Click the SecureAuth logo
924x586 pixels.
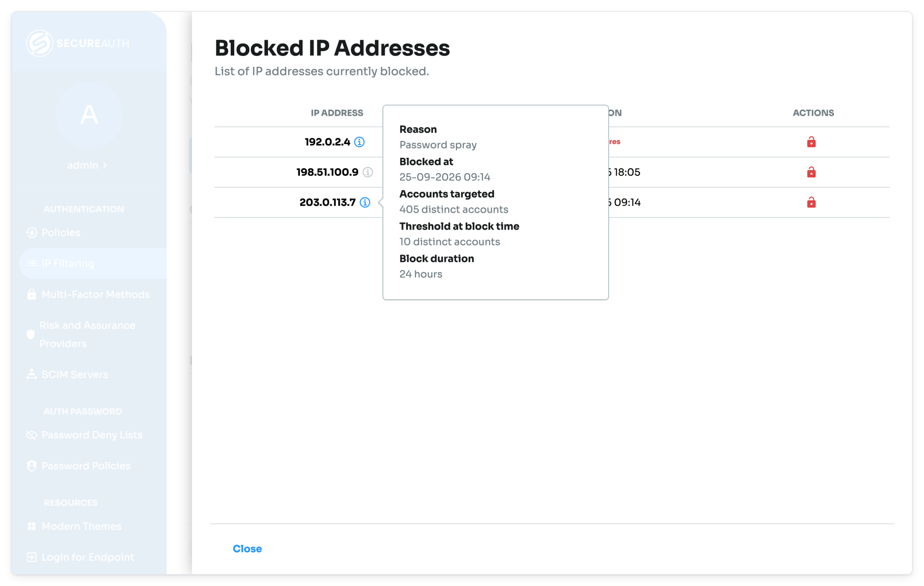(x=78, y=43)
